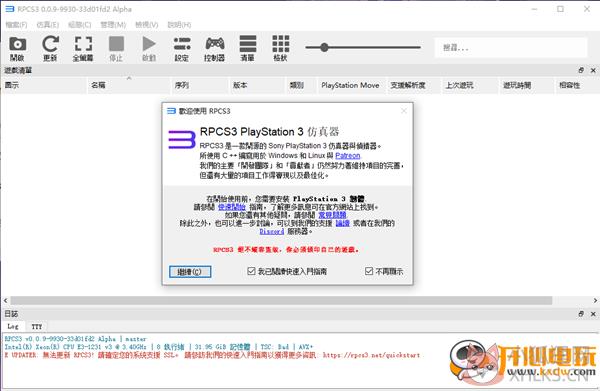
Task: Open the View (V) menu
Action: click(147, 25)
